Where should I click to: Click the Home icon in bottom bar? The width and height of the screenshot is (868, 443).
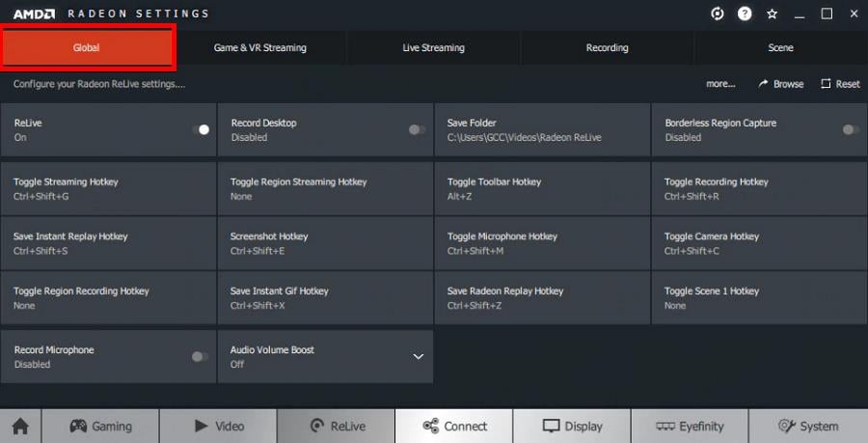(19, 426)
